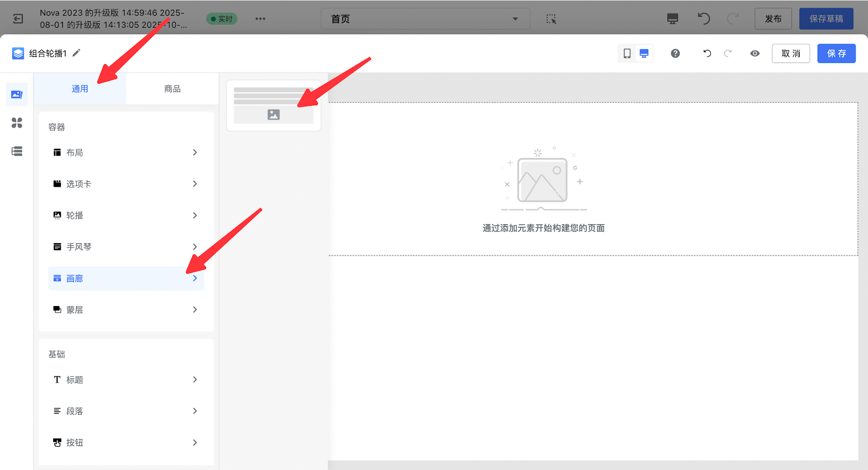This screenshot has height=470, width=868.
Task: Click the undo arrow in editor header
Action: 707,53
